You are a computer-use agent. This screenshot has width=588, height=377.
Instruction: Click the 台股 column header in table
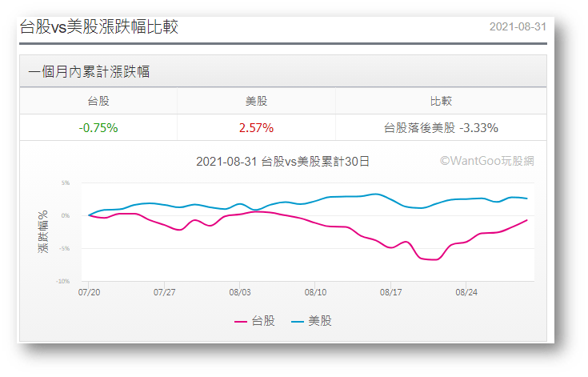click(x=98, y=101)
